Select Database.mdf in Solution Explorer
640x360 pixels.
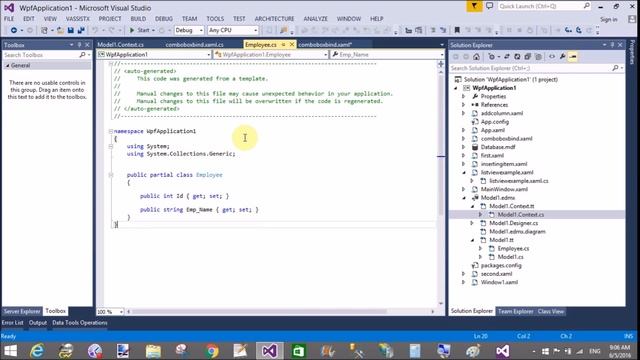coord(498,147)
